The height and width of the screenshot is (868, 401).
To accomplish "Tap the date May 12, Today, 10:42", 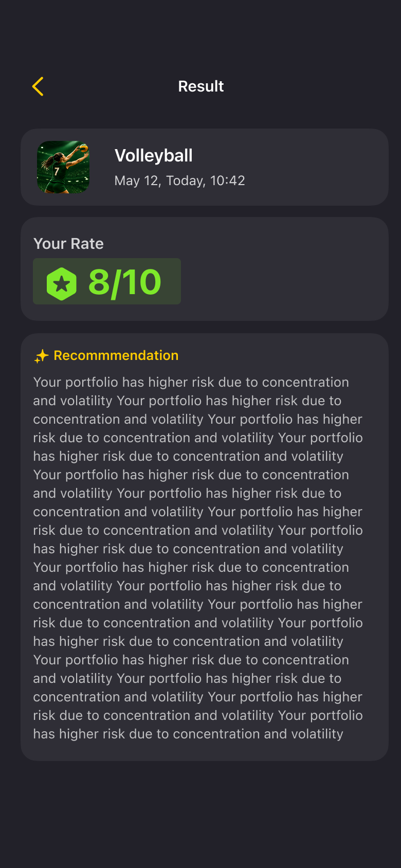I will (x=179, y=180).
